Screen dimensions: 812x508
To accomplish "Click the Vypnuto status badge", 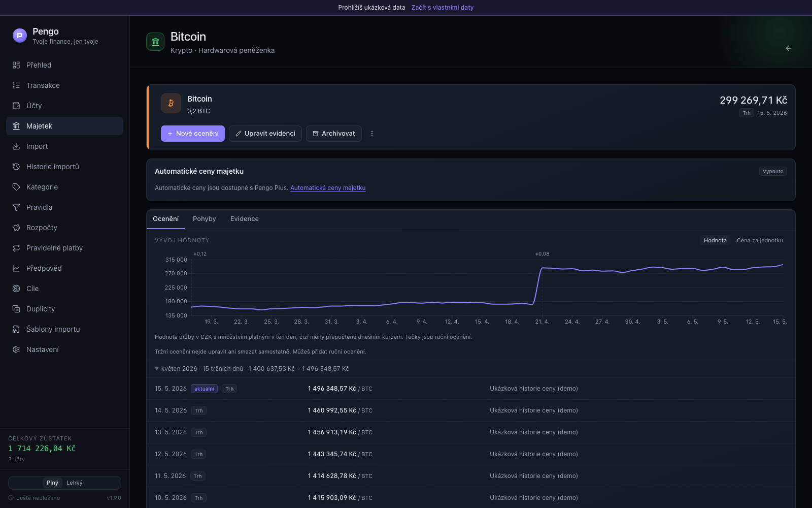I will coord(773,171).
